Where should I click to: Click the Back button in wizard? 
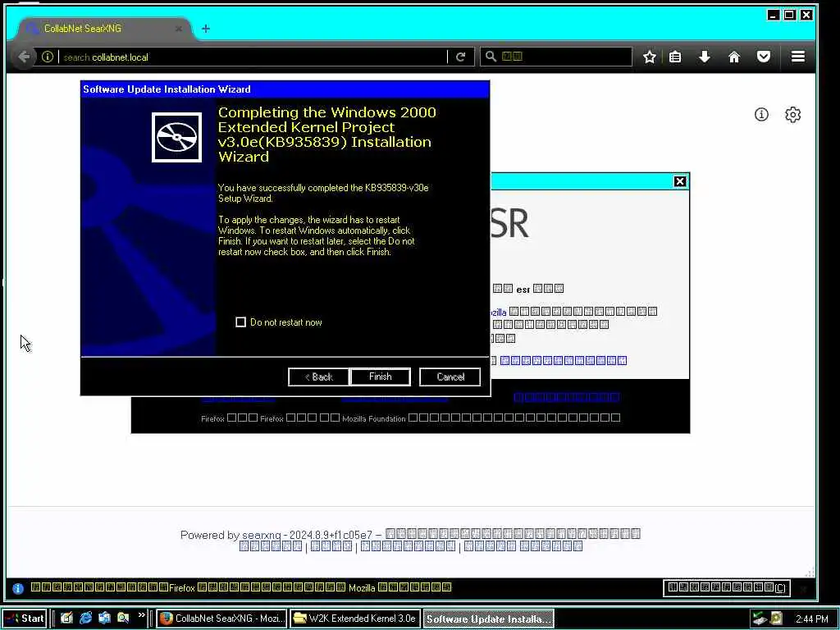click(x=319, y=377)
